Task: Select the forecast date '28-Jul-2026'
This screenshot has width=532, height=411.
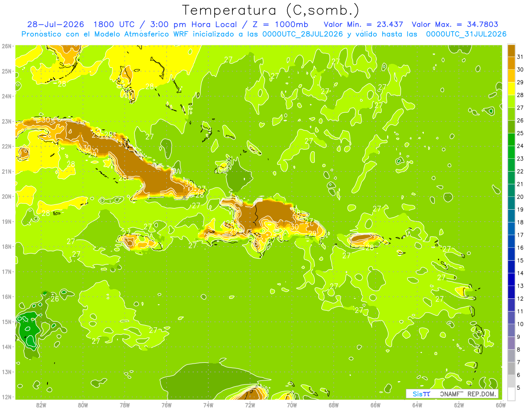Action: click(55, 24)
